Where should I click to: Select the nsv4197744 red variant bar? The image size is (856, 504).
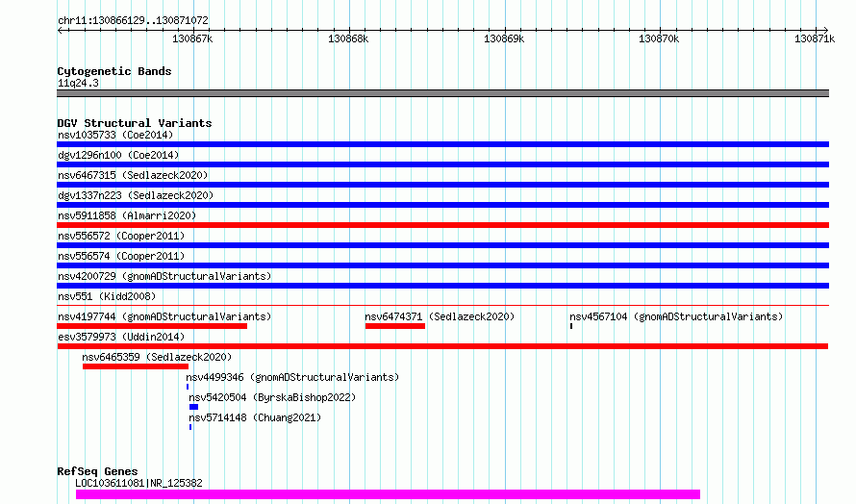point(152,326)
